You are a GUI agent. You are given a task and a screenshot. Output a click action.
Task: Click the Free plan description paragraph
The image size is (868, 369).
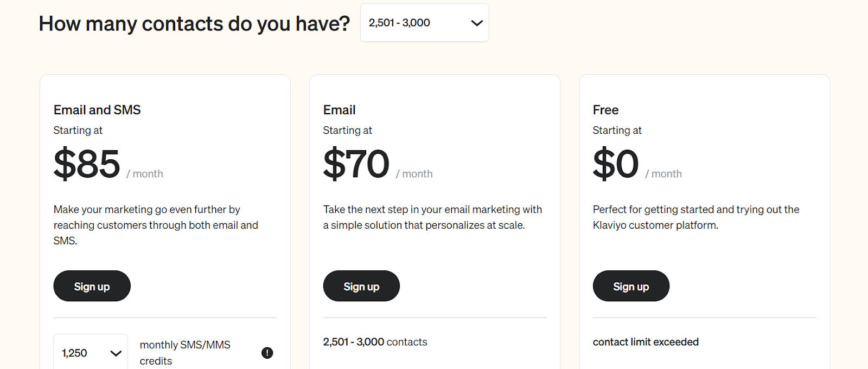695,217
